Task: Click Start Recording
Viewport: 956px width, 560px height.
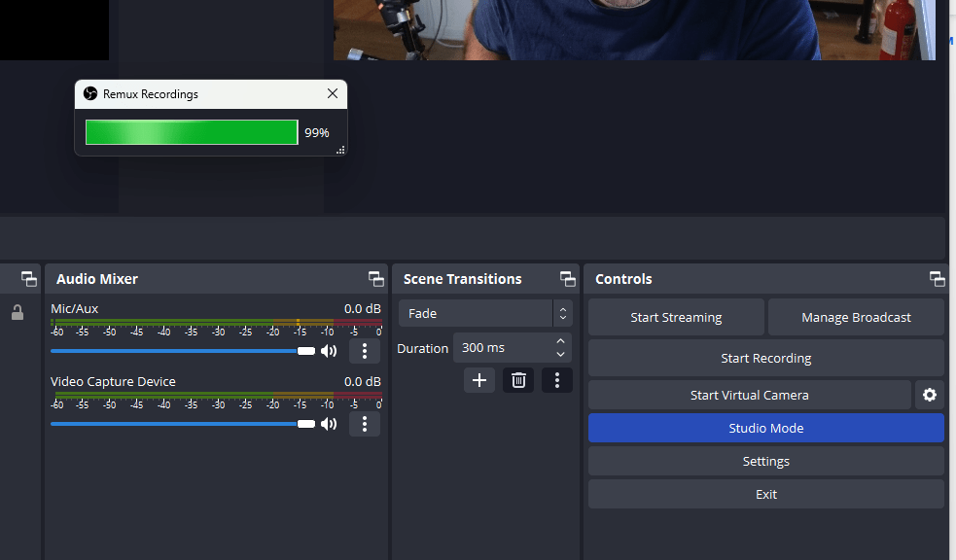Action: tap(766, 358)
